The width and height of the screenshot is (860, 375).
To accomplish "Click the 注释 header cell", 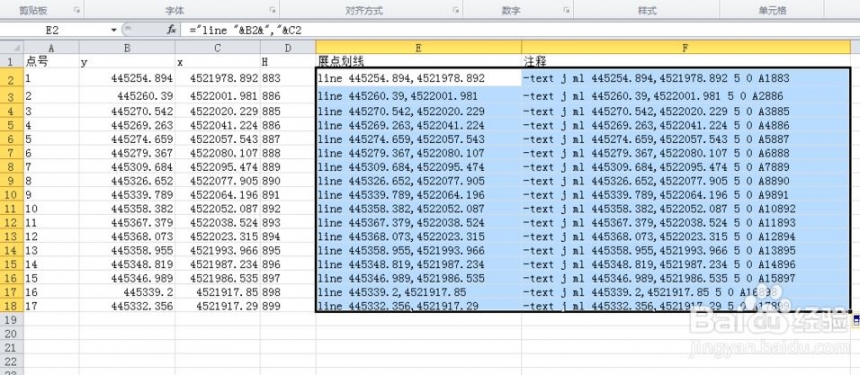I will click(x=686, y=61).
